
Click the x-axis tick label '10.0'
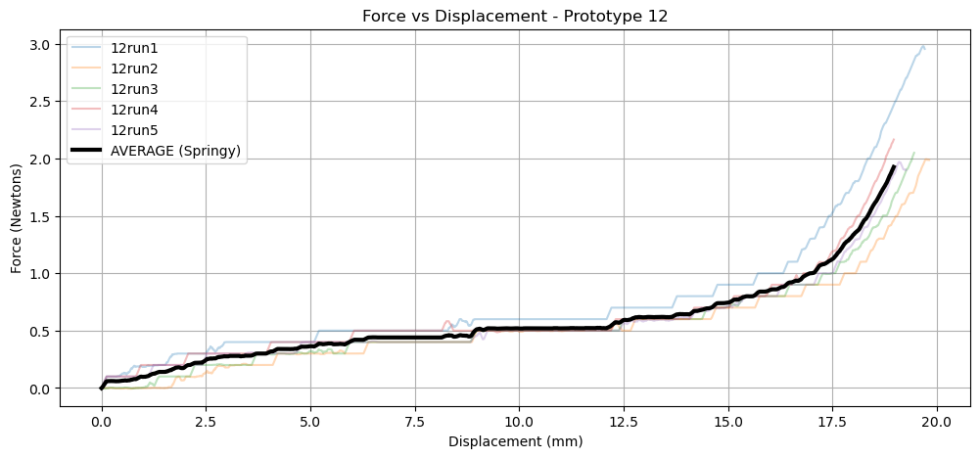pos(519,422)
